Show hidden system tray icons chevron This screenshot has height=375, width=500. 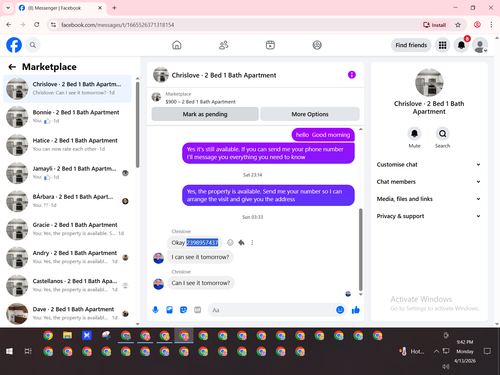point(436,351)
